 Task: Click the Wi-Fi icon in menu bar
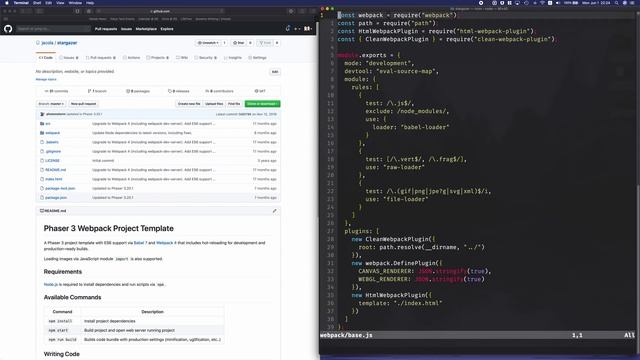(x=542, y=3)
